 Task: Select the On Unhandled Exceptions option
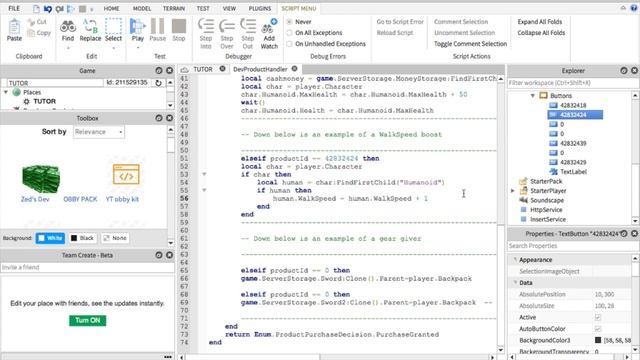click(x=289, y=44)
